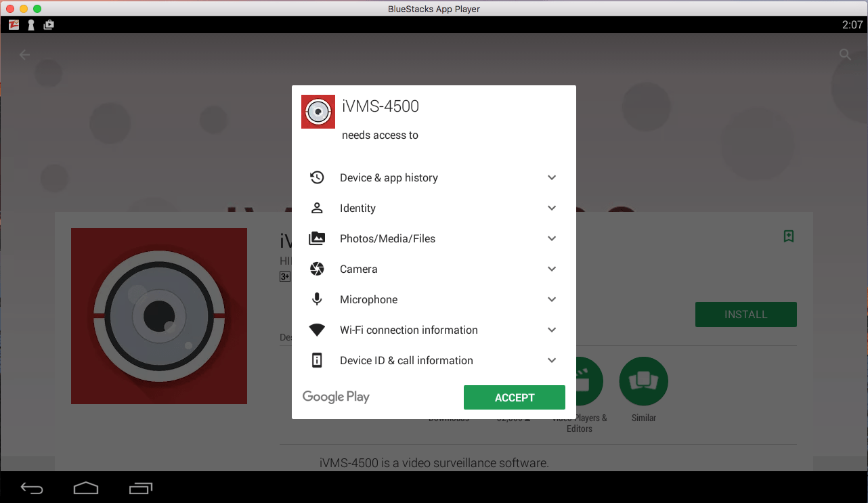Viewport: 868px width, 503px height.
Task: Click the Photos/Media/Files gallery icon
Action: click(x=317, y=238)
